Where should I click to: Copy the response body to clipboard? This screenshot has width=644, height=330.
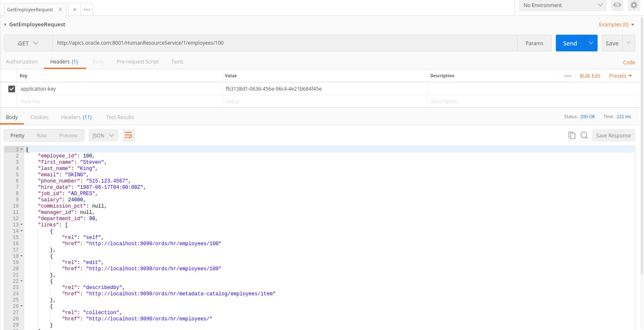(x=572, y=135)
